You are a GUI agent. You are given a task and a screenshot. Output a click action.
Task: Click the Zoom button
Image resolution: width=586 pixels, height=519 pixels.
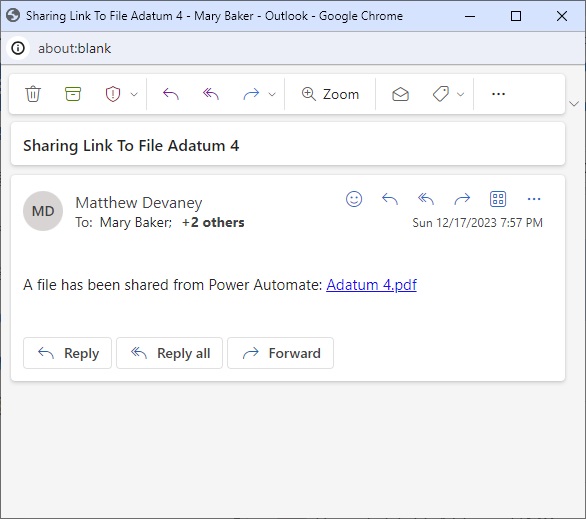tap(330, 94)
